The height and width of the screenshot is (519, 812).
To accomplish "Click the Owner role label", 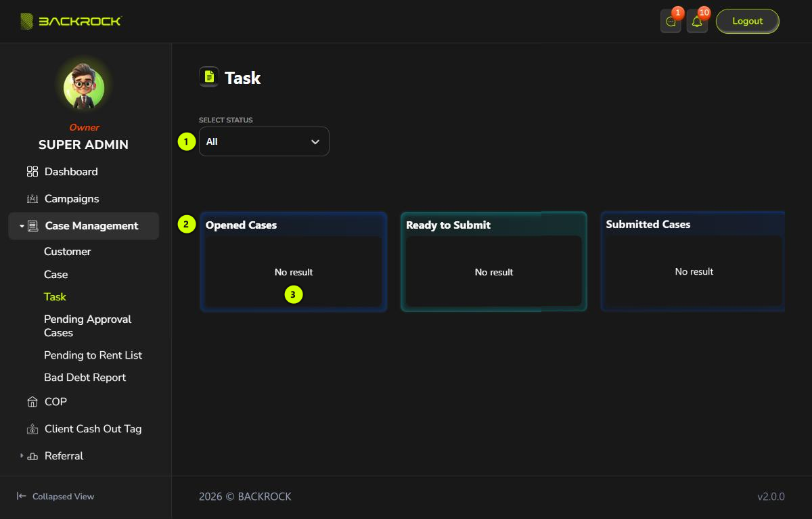I will (84, 127).
